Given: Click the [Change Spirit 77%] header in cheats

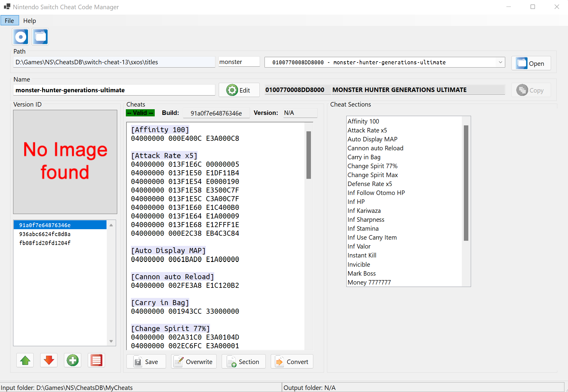Looking at the screenshot, I should point(170,328).
